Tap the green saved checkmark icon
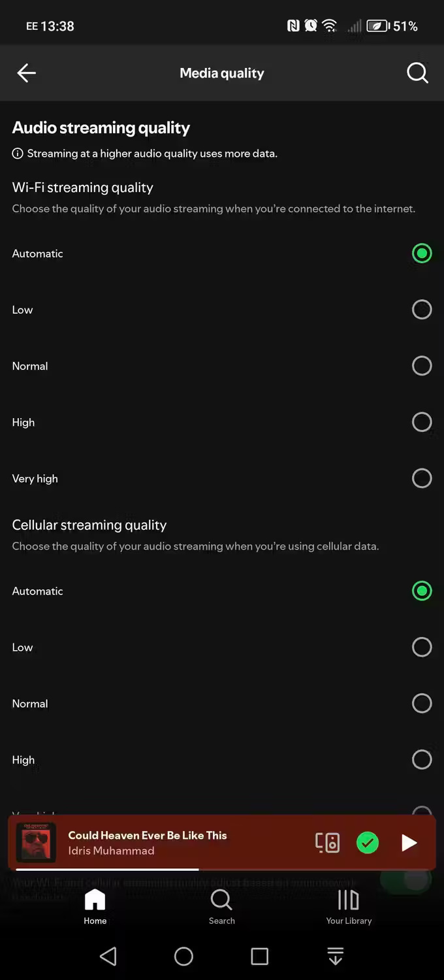The image size is (444, 980). coord(368,843)
